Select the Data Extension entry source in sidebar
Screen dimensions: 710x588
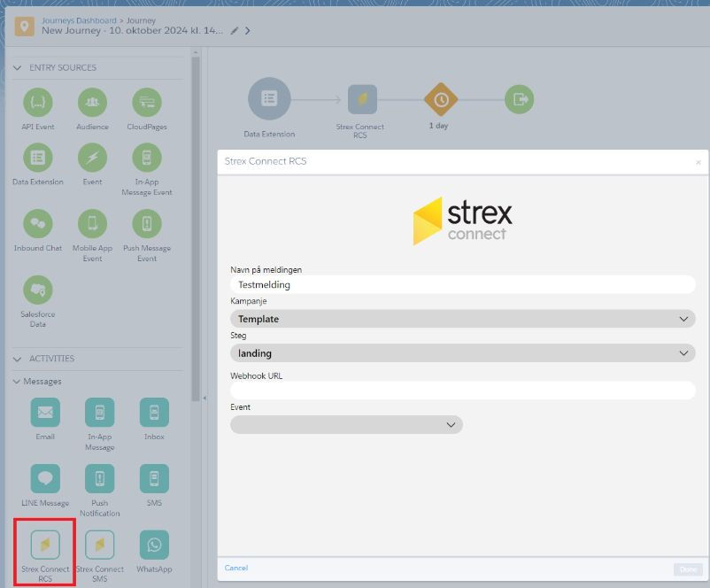(x=37, y=158)
